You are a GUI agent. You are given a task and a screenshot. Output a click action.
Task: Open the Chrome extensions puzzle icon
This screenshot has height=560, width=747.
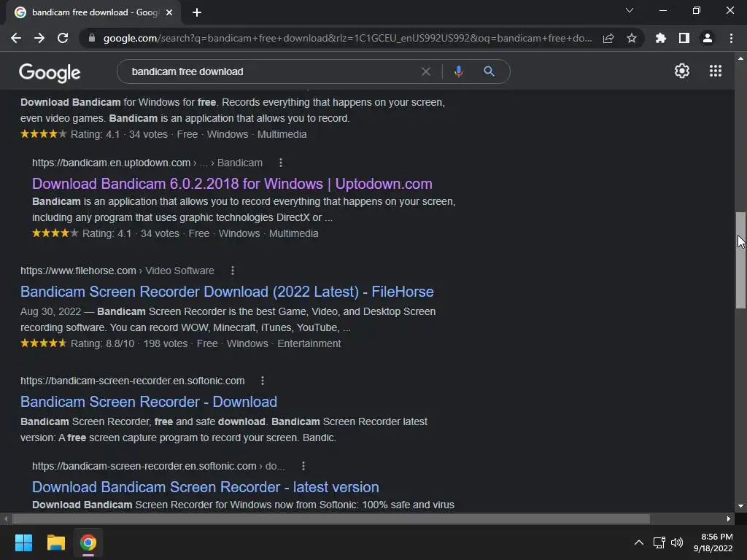tap(661, 38)
